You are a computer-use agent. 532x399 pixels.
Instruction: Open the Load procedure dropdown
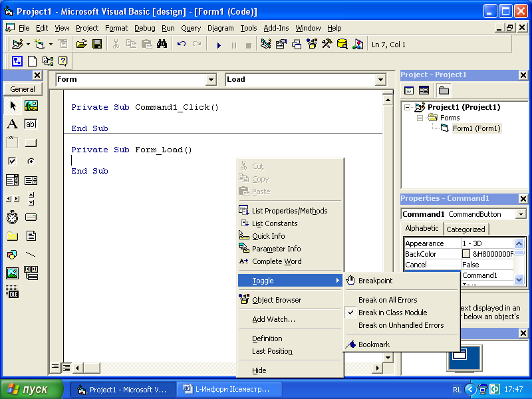[x=380, y=79]
